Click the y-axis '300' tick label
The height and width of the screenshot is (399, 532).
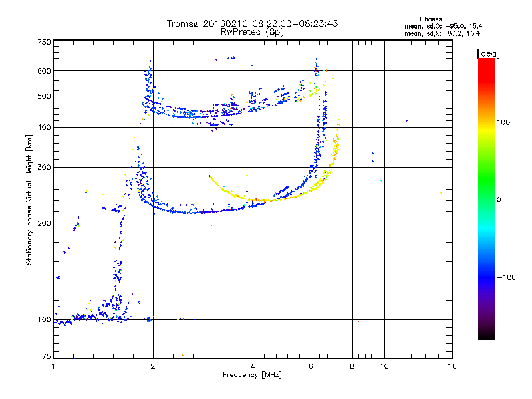tap(45, 168)
